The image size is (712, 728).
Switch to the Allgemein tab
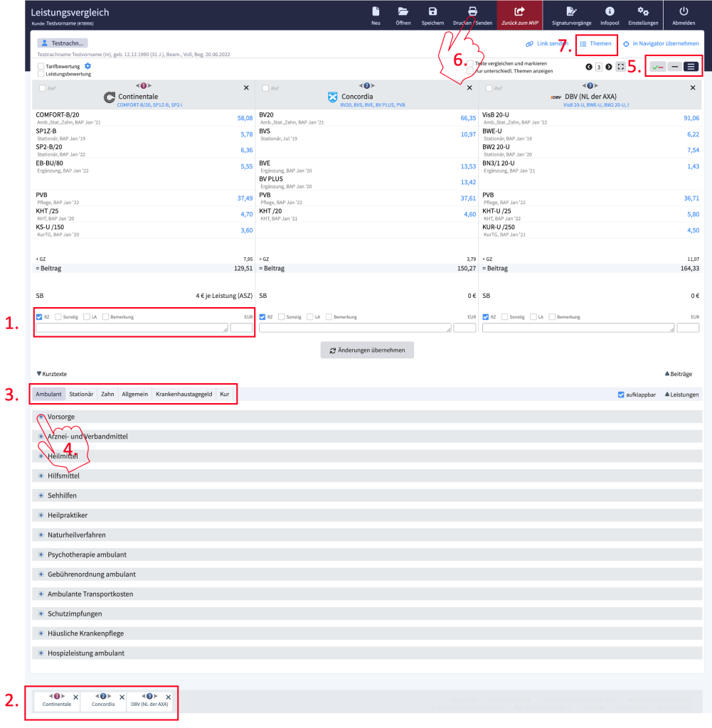[x=134, y=394]
